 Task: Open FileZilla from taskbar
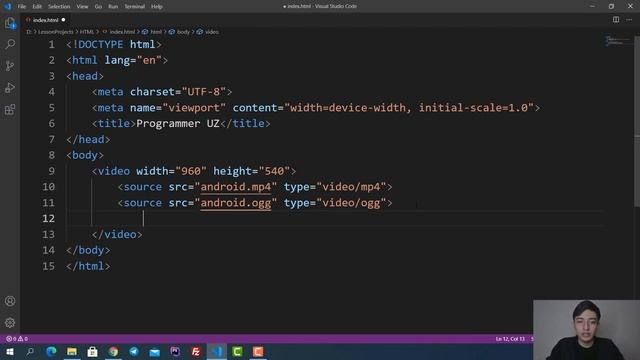(196, 351)
